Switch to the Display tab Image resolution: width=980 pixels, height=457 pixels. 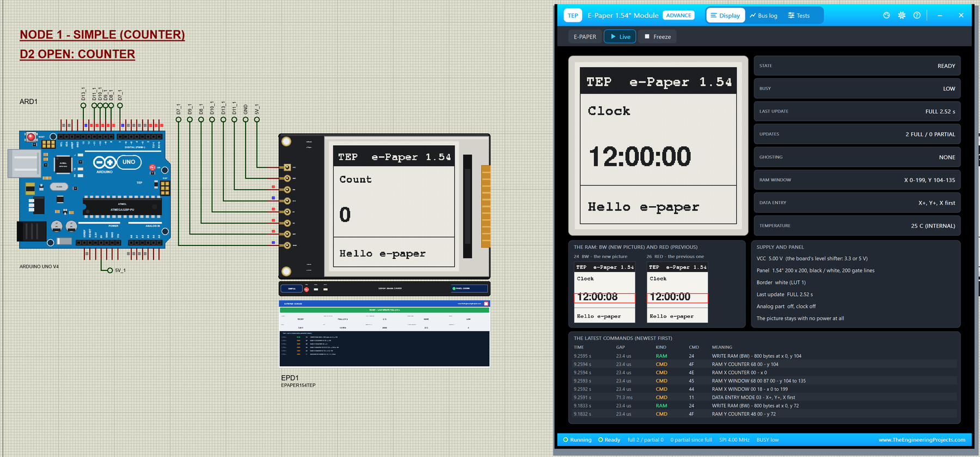pyautogui.click(x=725, y=15)
